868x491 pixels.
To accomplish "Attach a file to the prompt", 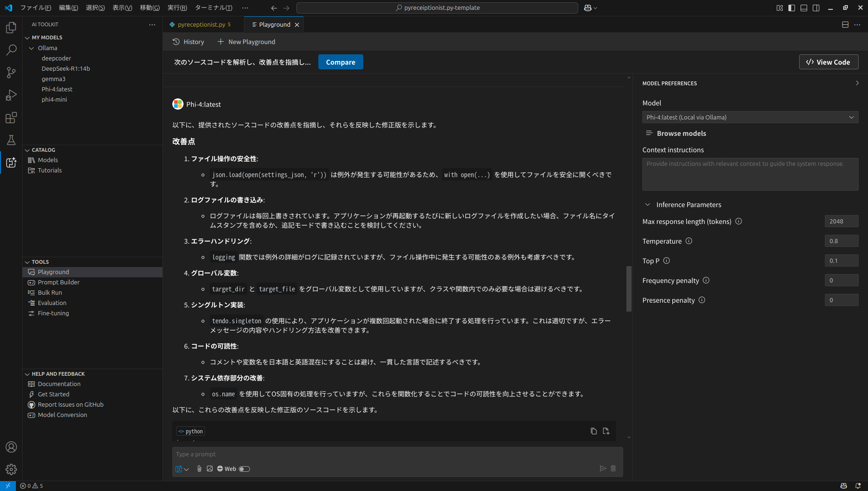I will [199, 469].
